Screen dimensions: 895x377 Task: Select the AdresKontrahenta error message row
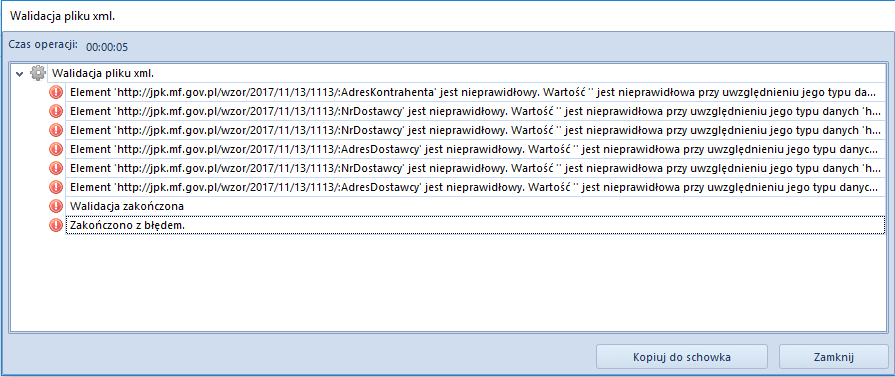pos(475,91)
